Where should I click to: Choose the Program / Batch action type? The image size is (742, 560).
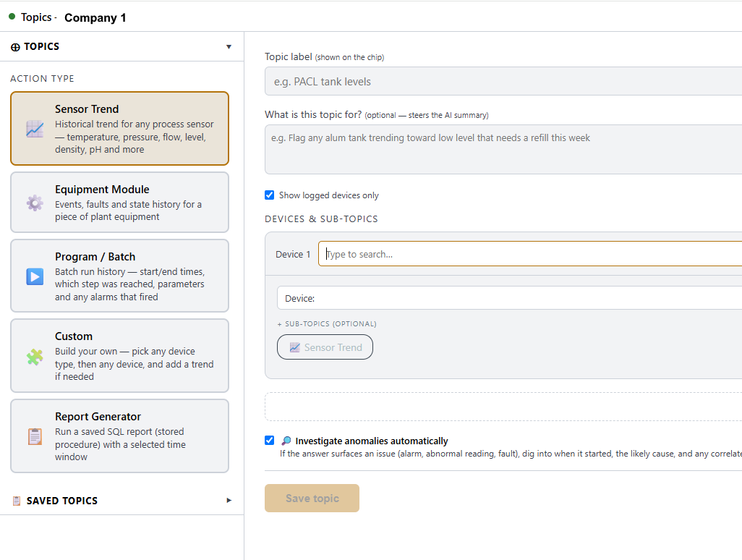coord(120,276)
